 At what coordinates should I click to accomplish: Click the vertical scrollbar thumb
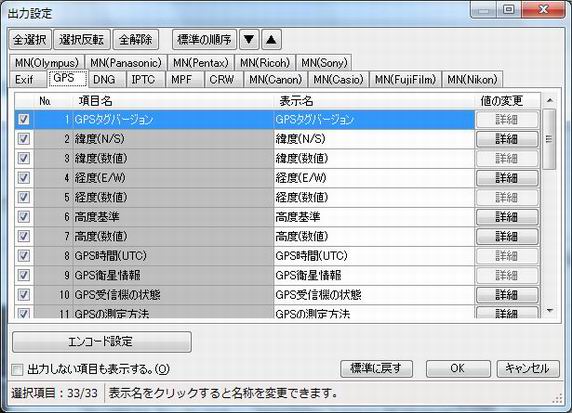pos(550,139)
